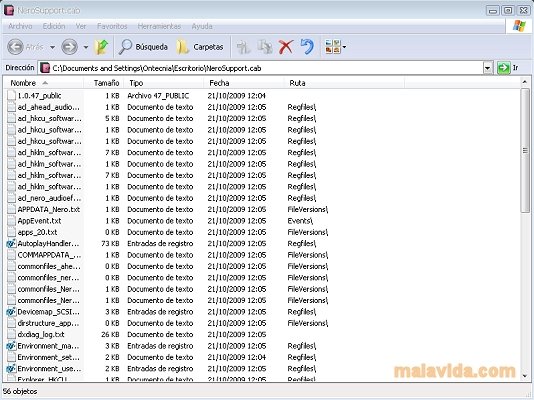
Task: Click the scrollbar up arrow
Action: coord(525,82)
